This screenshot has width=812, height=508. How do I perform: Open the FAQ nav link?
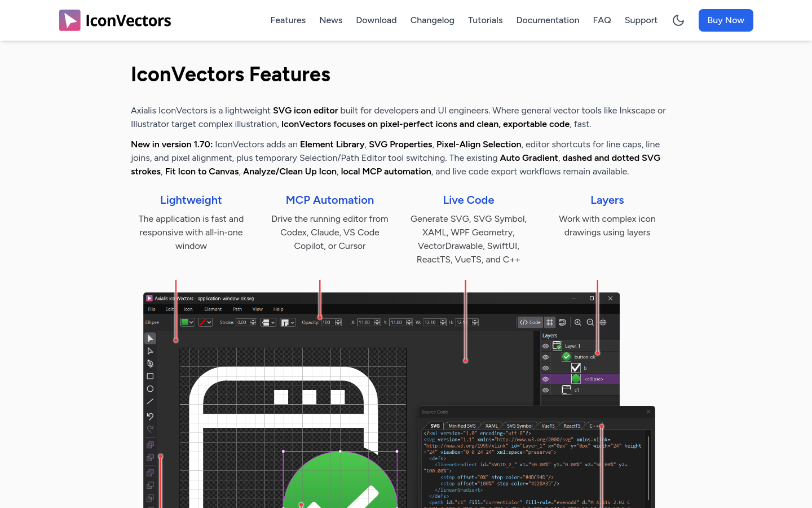coord(602,20)
